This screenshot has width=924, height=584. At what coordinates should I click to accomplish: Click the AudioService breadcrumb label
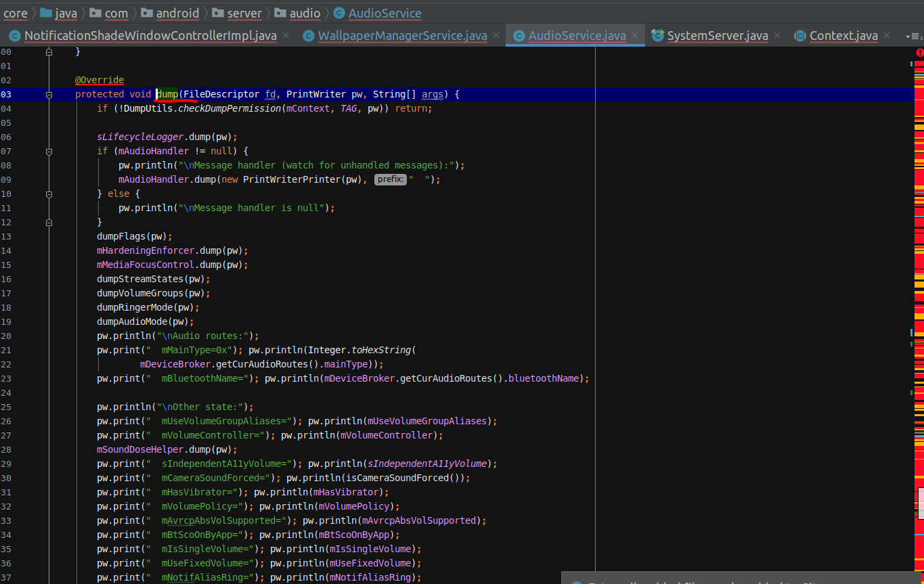pos(385,13)
